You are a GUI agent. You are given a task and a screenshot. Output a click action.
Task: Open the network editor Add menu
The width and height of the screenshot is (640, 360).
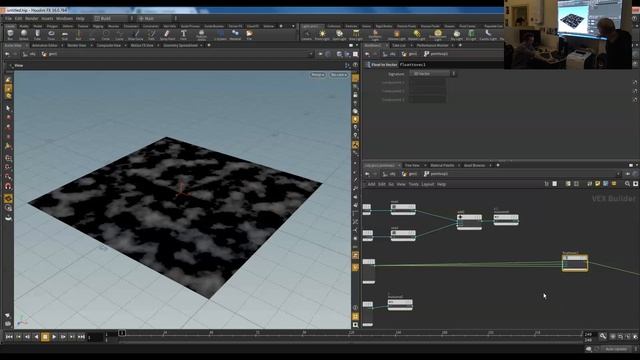371,184
